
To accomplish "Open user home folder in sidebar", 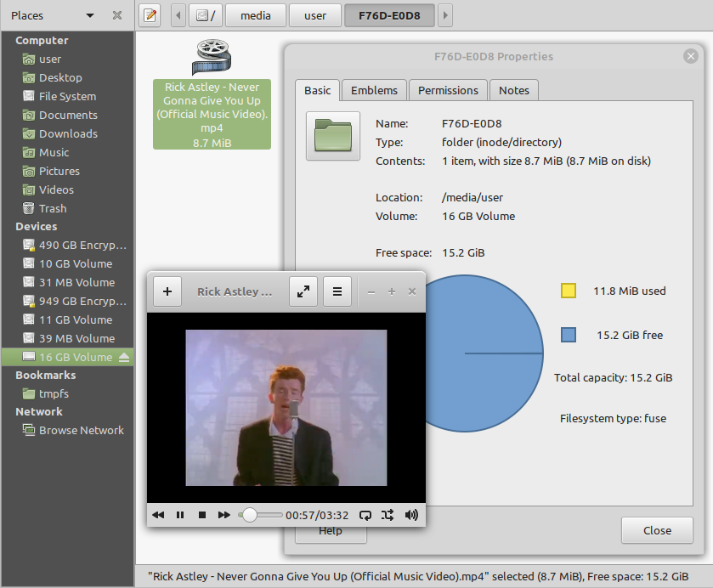I will [x=67, y=59].
